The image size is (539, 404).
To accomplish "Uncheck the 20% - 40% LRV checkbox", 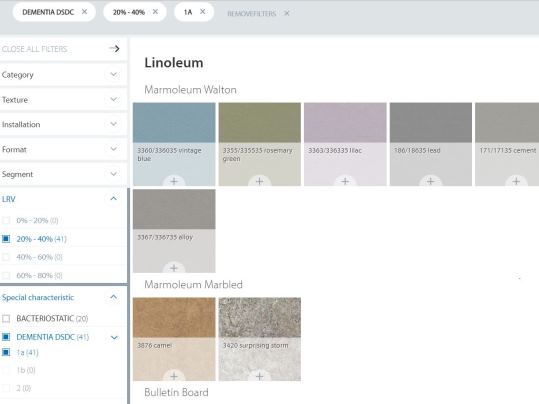I will point(6,239).
